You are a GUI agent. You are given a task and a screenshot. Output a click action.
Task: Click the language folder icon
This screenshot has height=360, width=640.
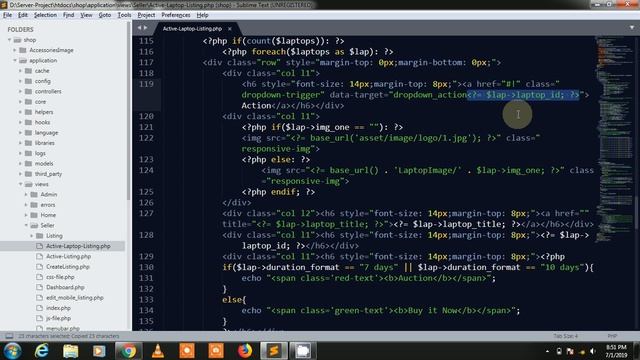coord(28,133)
